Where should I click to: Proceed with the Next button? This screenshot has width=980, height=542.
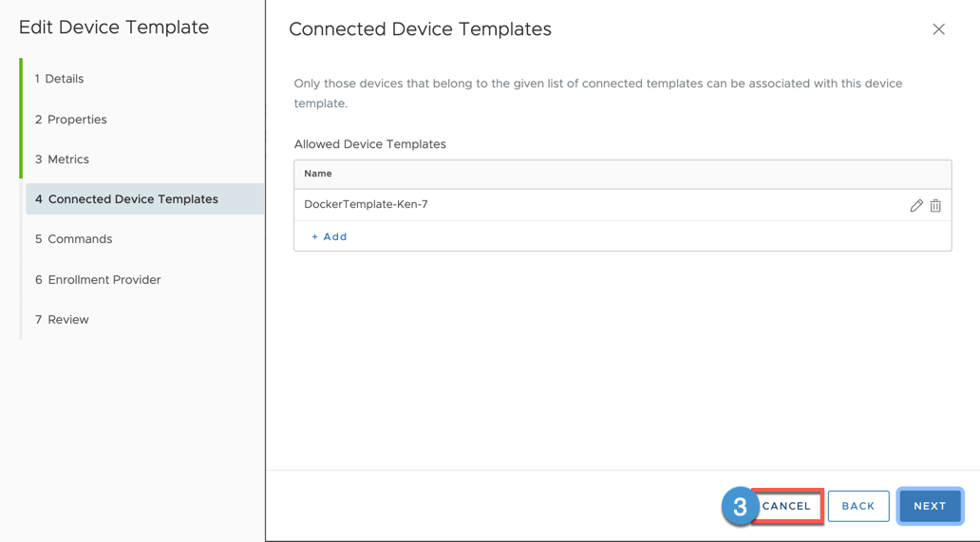point(930,506)
